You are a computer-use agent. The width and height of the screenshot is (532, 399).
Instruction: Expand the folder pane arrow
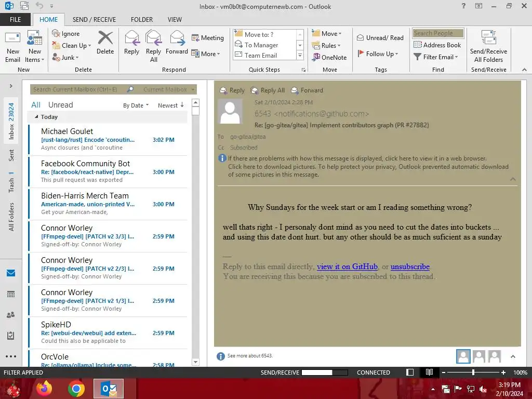click(x=11, y=86)
